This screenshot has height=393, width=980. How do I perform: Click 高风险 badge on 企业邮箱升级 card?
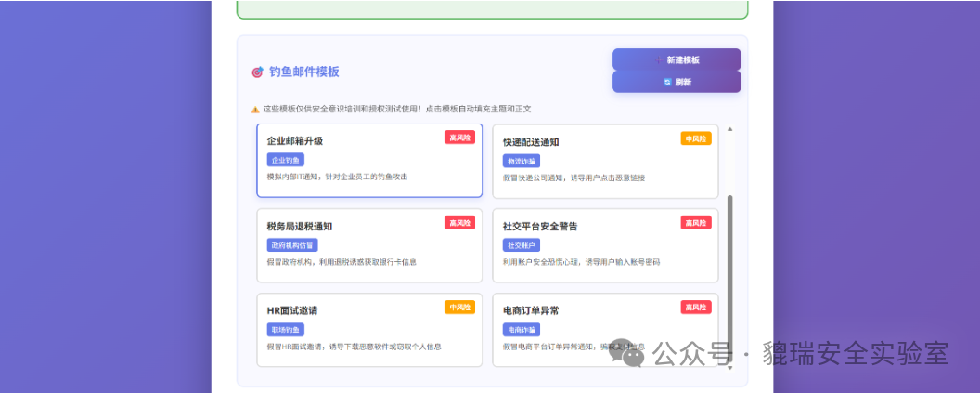460,138
